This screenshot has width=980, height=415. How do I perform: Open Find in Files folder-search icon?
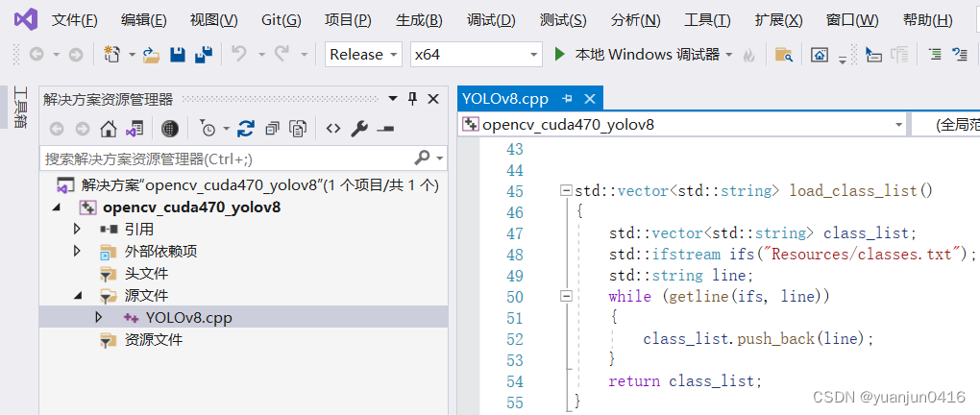pos(784,55)
